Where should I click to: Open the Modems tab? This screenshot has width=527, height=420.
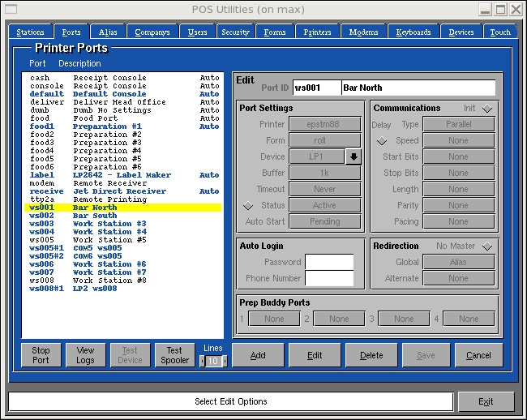(363, 32)
